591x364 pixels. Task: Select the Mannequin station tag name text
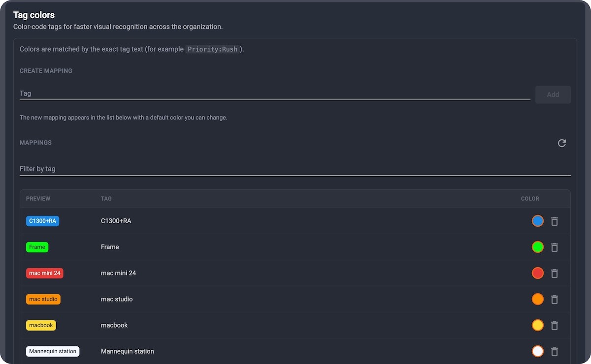click(x=128, y=351)
